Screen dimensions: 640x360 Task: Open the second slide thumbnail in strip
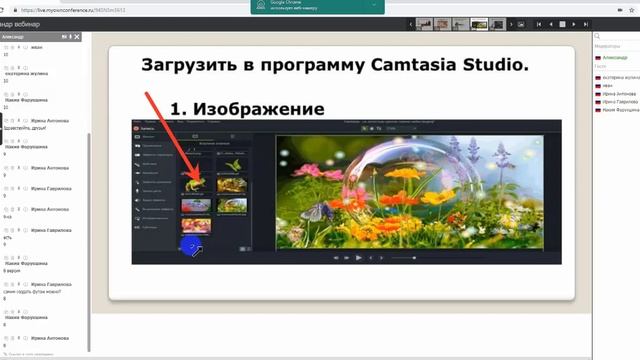pos(442,24)
